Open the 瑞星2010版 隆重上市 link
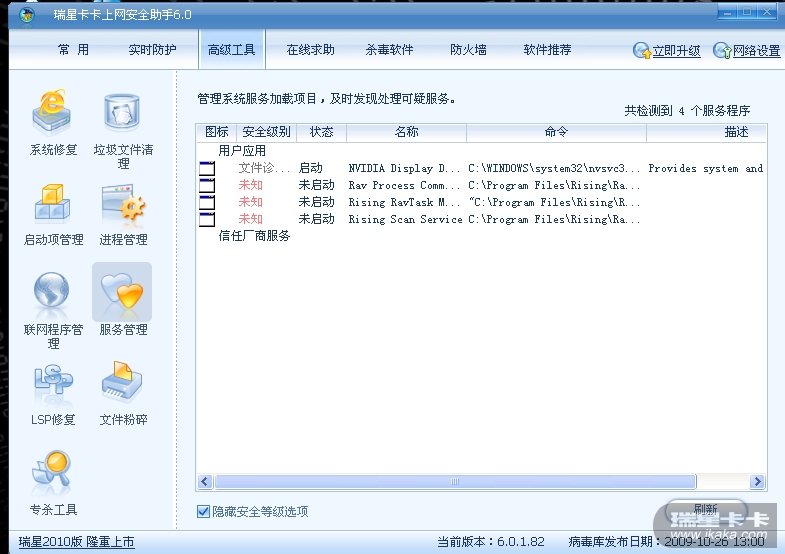The width and height of the screenshot is (785, 554). 76,541
